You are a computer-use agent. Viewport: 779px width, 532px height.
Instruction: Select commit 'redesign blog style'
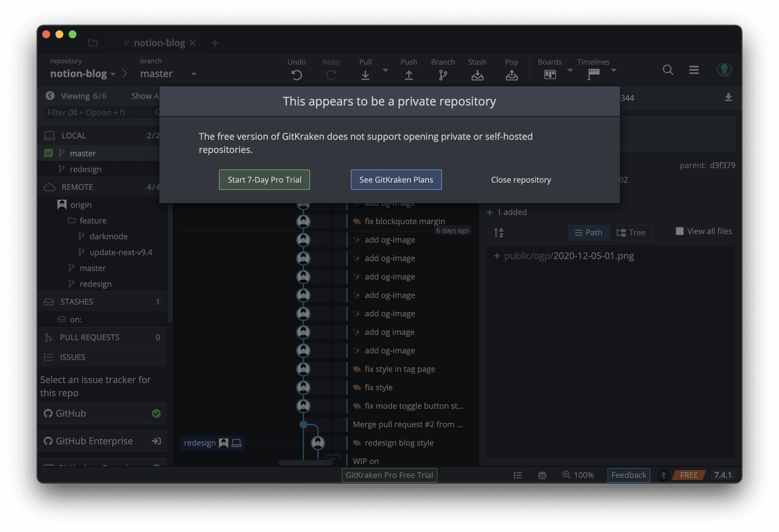click(399, 443)
